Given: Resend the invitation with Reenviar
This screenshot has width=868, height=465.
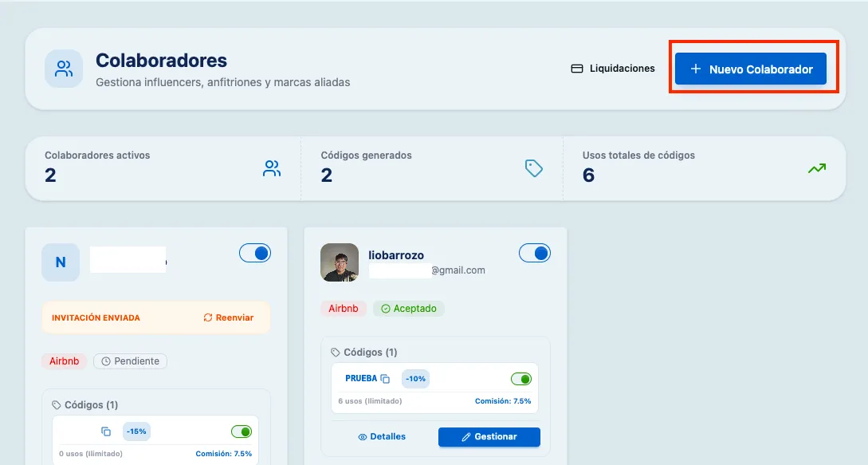Looking at the screenshot, I should point(229,317).
